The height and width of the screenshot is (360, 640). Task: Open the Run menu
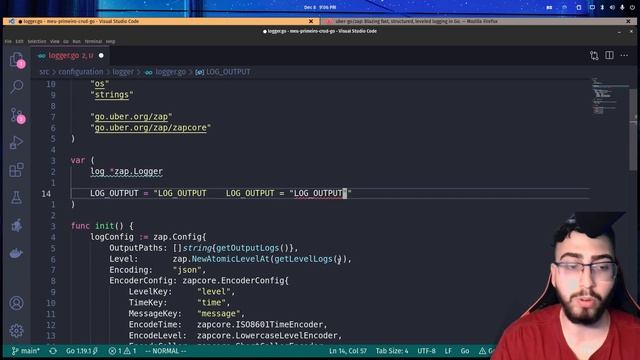tap(76, 41)
